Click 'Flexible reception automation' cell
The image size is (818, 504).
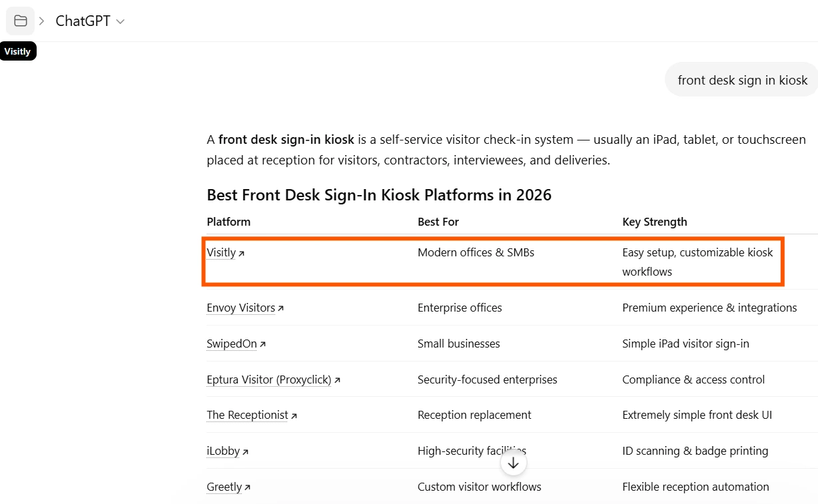click(695, 487)
